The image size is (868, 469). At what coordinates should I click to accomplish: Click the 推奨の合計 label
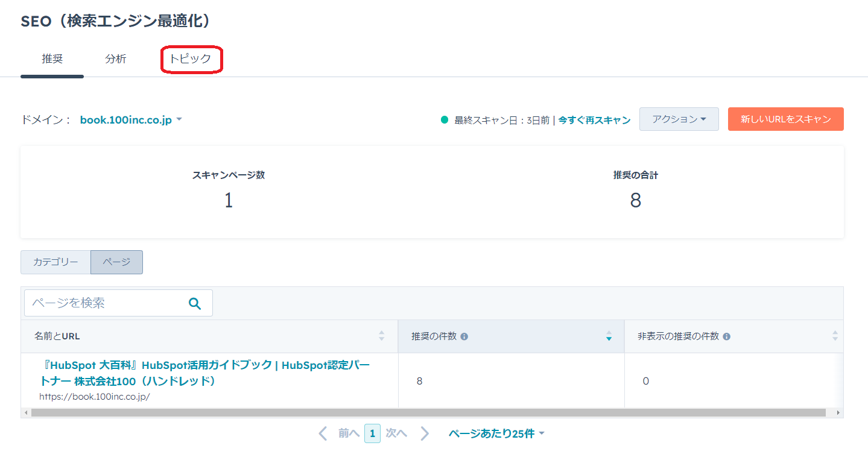tap(636, 175)
